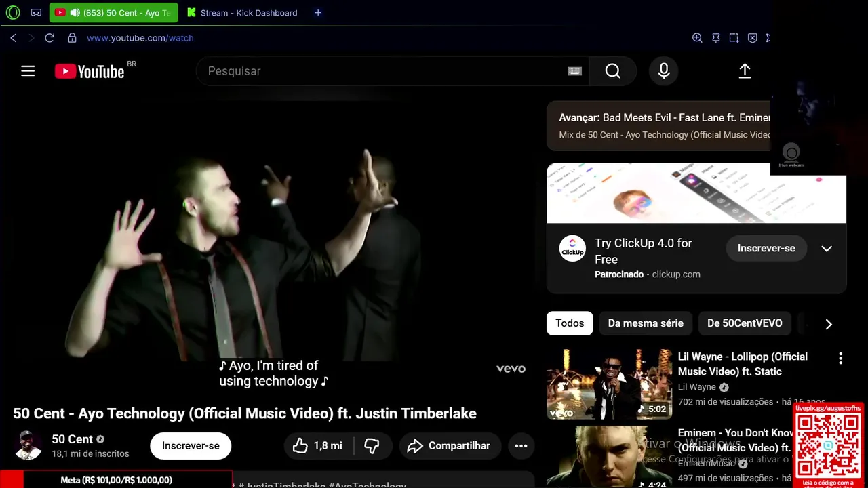Open the 50 Cent channel name link
Screen dimensions: 868x488
coord(72,439)
